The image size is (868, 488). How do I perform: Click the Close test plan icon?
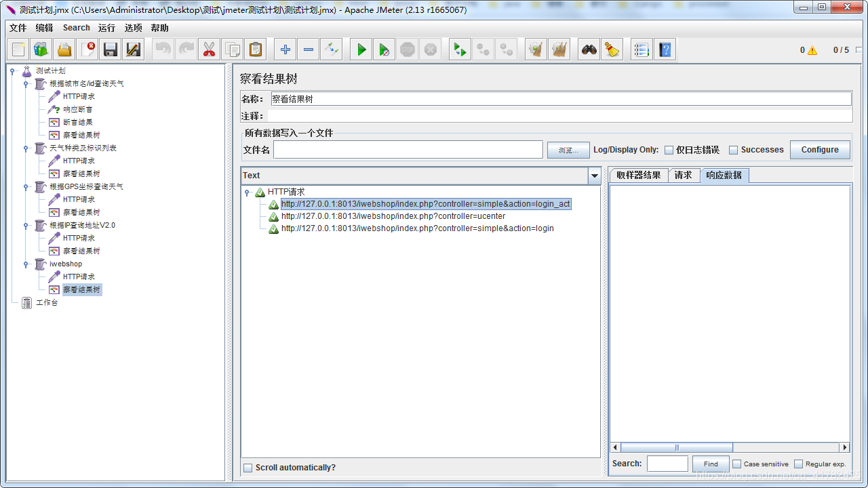87,49
